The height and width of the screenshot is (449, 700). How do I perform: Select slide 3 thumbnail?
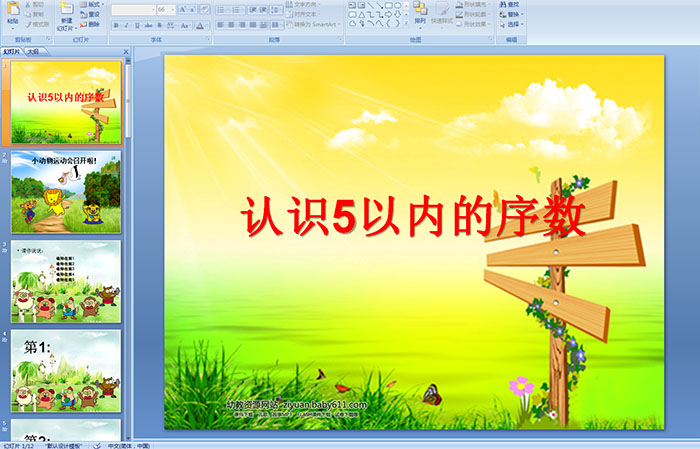tap(66, 282)
